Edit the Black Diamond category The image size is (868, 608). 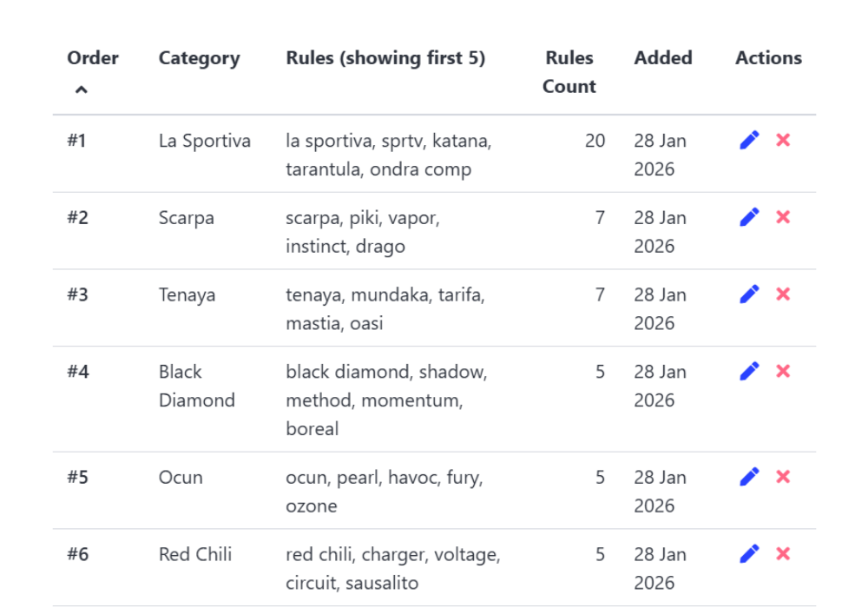[x=749, y=372]
